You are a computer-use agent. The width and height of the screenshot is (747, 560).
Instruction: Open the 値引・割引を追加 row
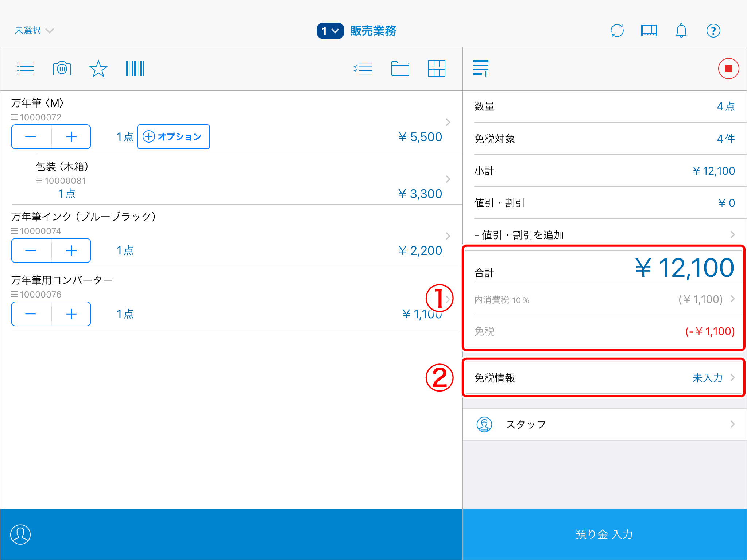604,235
